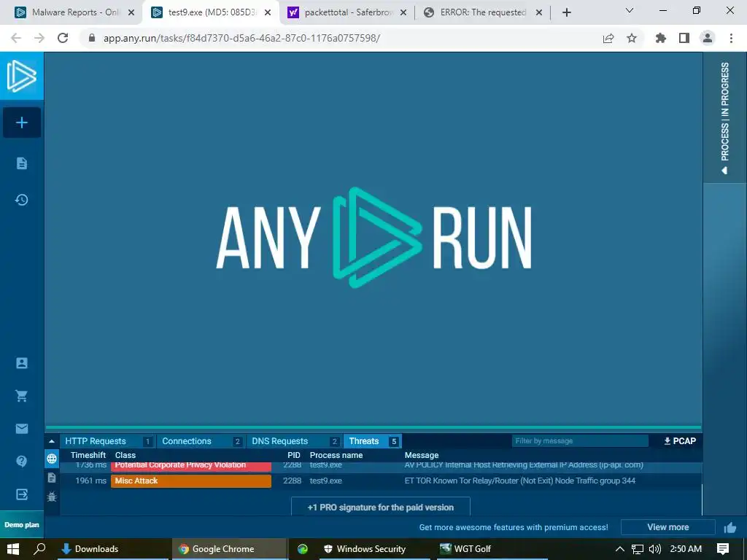
Task: Bookmark this page with star icon
Action: click(632, 38)
